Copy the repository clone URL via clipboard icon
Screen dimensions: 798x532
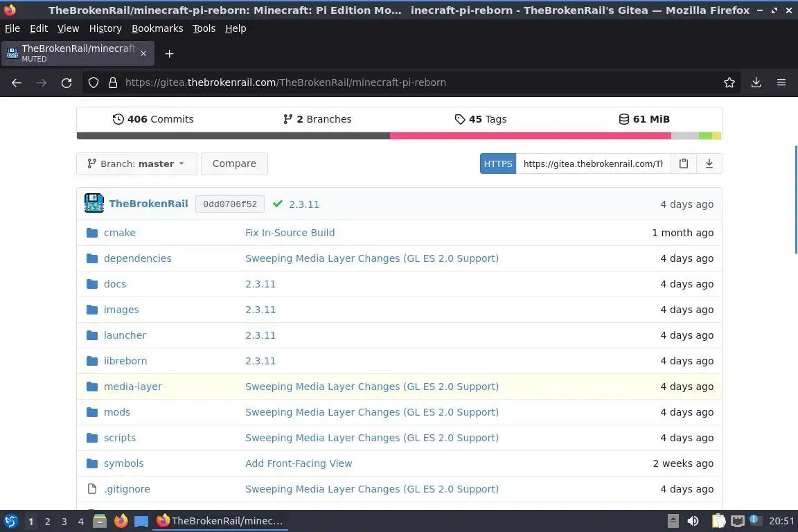[x=684, y=163]
